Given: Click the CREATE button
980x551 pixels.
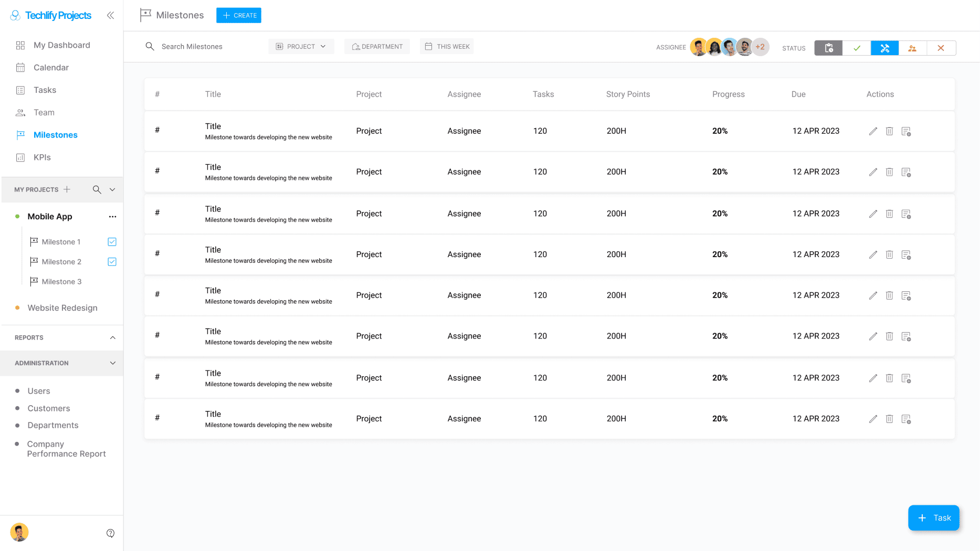Looking at the screenshot, I should (x=239, y=15).
